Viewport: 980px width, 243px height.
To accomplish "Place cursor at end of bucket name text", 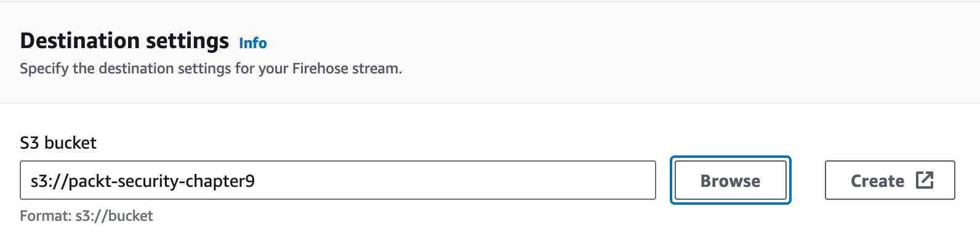I will 255,181.
